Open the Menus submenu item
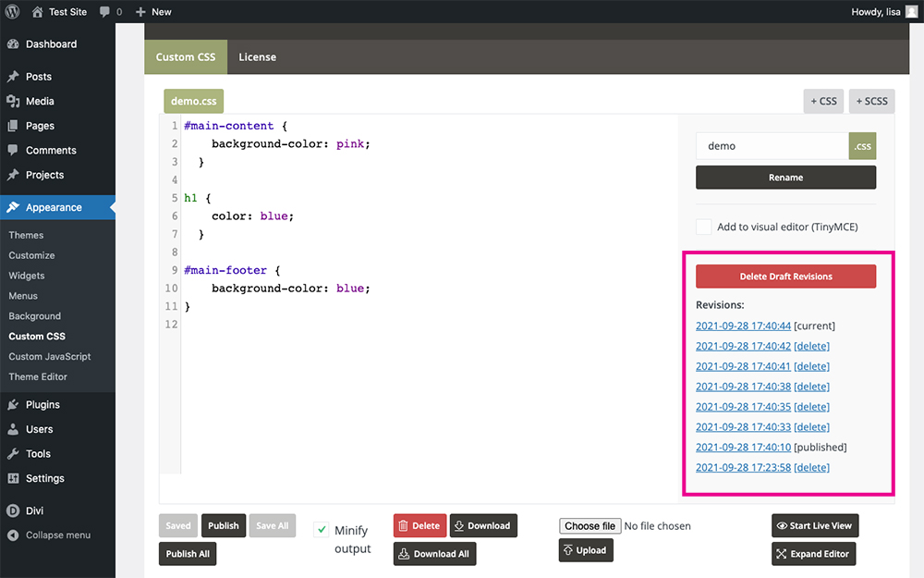Screen dimensions: 924x578 pyautogui.click(x=23, y=296)
